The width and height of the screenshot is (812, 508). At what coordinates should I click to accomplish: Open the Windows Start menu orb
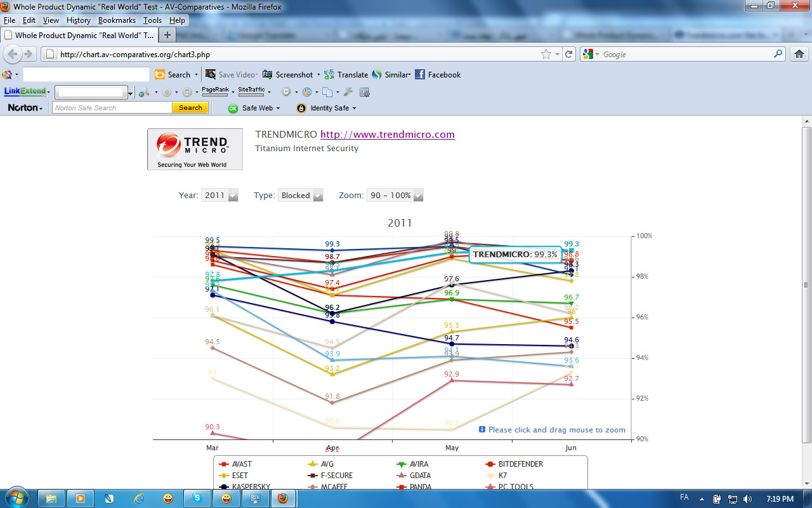tap(17, 498)
